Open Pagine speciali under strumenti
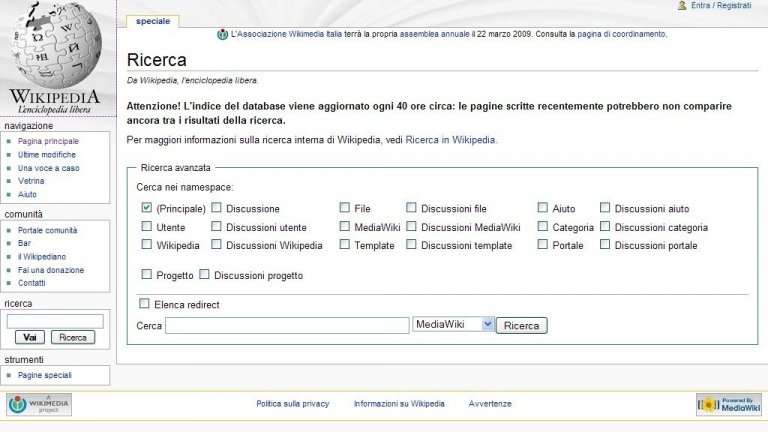Viewport: 768px width, 432px height. [45, 375]
